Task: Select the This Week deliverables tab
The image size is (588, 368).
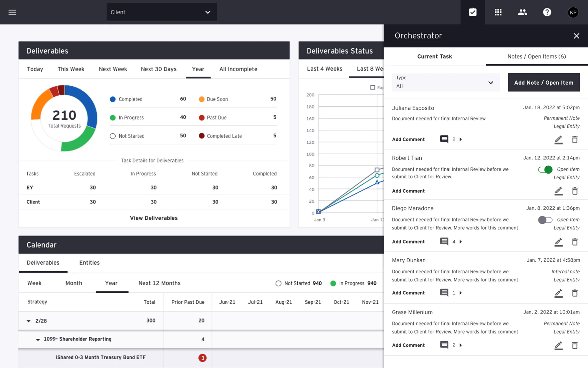Action: pyautogui.click(x=71, y=69)
